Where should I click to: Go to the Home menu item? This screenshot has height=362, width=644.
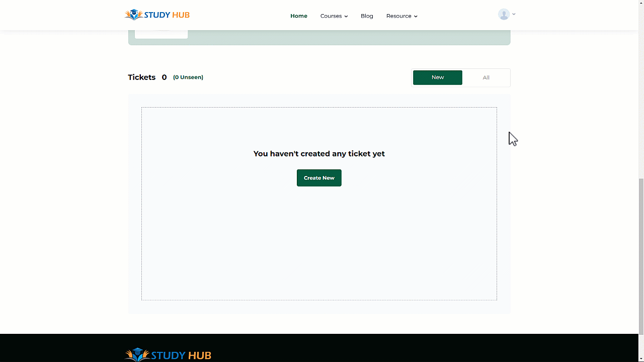[x=298, y=16]
